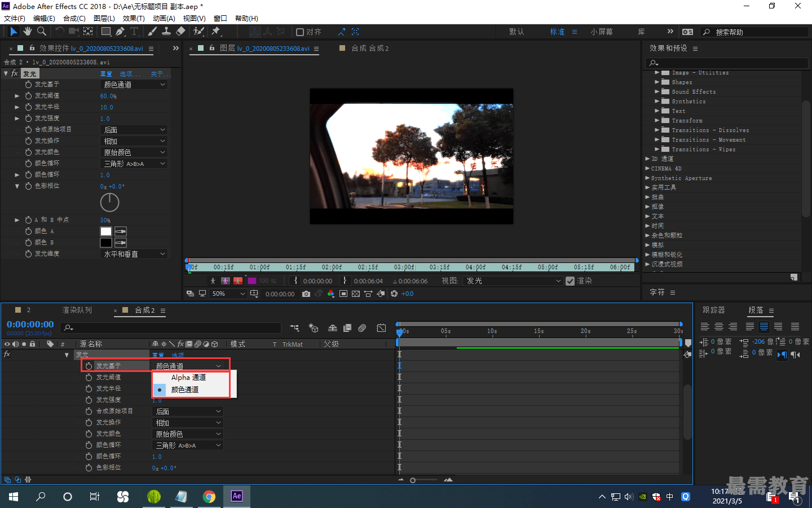Select the Eraser tool
The height and width of the screenshot is (508, 812).
(x=180, y=32)
